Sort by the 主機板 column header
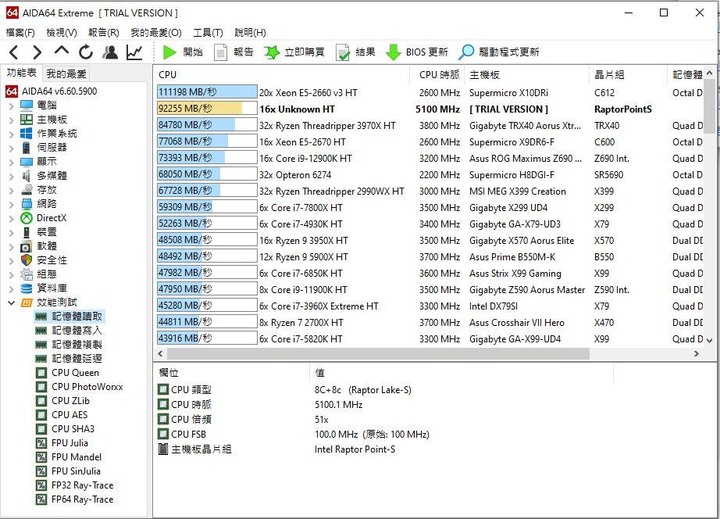 [x=527, y=75]
